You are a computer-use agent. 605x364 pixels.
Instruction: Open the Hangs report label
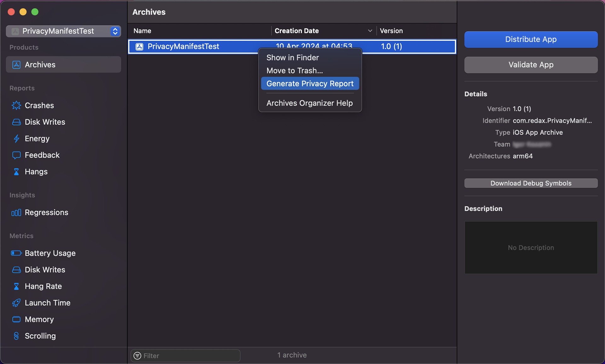point(36,172)
